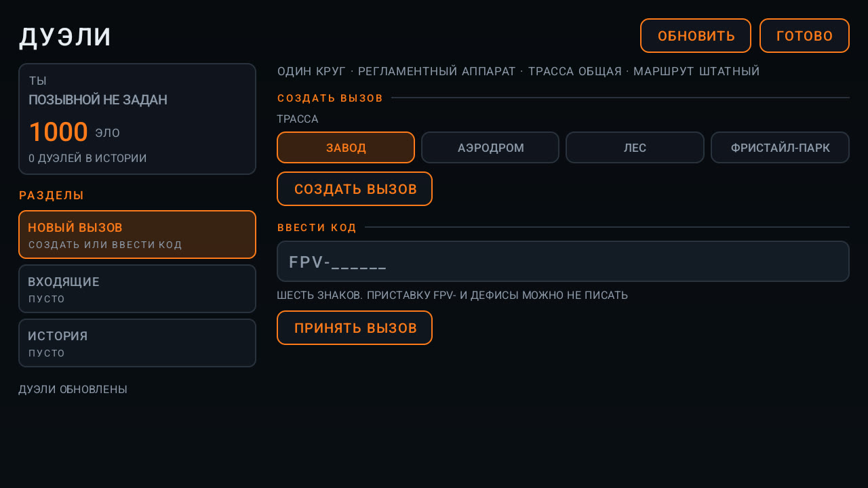Click the profile card with callsign
Image resolution: width=868 pixels, height=488 pixels.
[x=137, y=119]
